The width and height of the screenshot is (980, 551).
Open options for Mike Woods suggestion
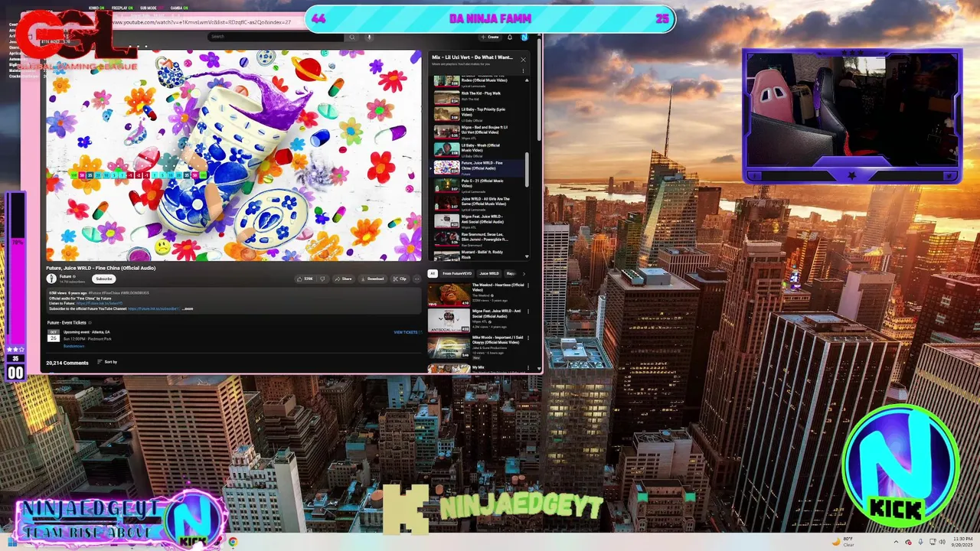(527, 338)
